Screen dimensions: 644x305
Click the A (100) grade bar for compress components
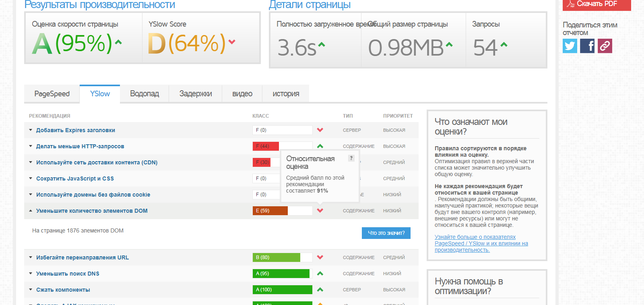click(283, 290)
